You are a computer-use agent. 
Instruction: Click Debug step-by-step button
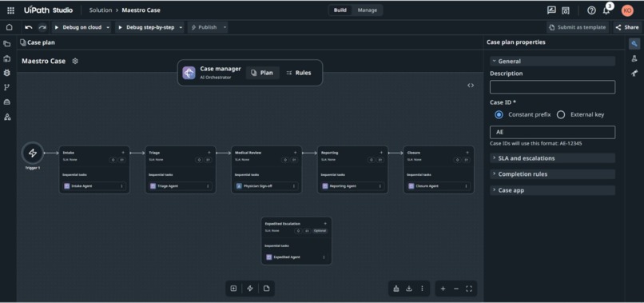point(146,27)
